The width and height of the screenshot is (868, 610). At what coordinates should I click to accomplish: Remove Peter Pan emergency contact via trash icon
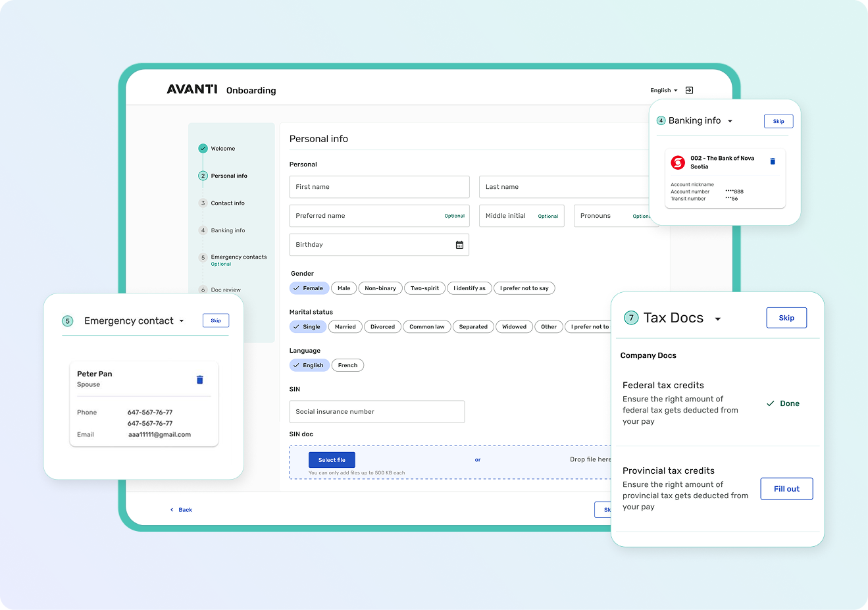(199, 380)
